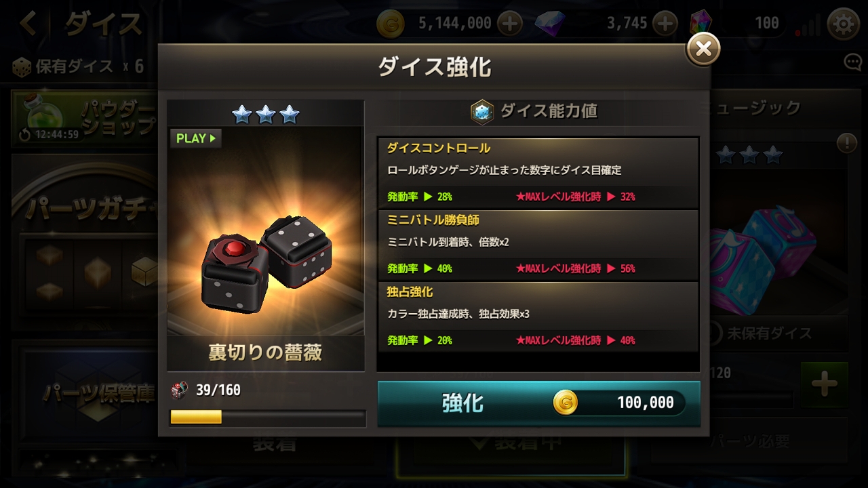Screen dimensions: 868x488
Task: Select the ミニバトル勝負師 ability row
Action: (538, 245)
